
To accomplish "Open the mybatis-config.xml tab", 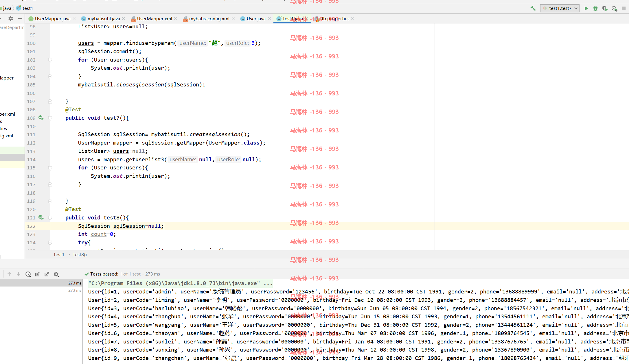I will [209, 19].
